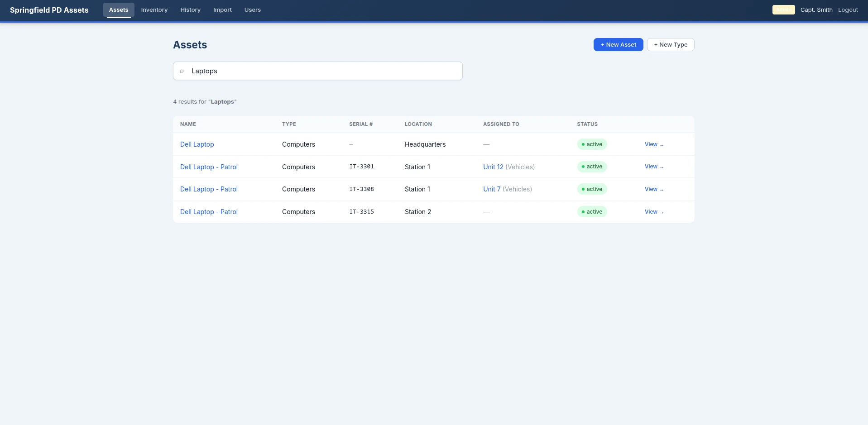Open Dell Laptop - Patrol with serial IT-3308

click(x=209, y=189)
